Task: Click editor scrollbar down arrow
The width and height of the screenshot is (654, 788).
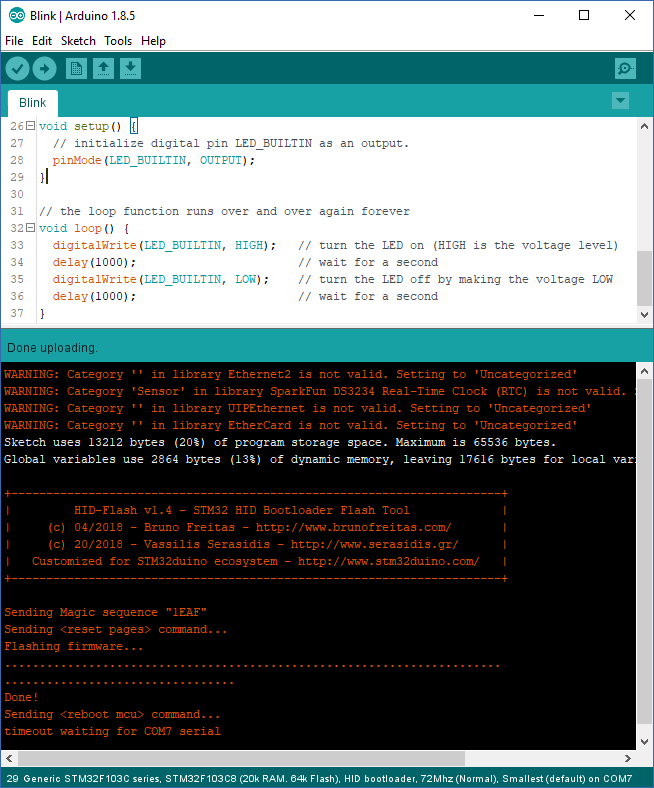Action: tap(644, 315)
